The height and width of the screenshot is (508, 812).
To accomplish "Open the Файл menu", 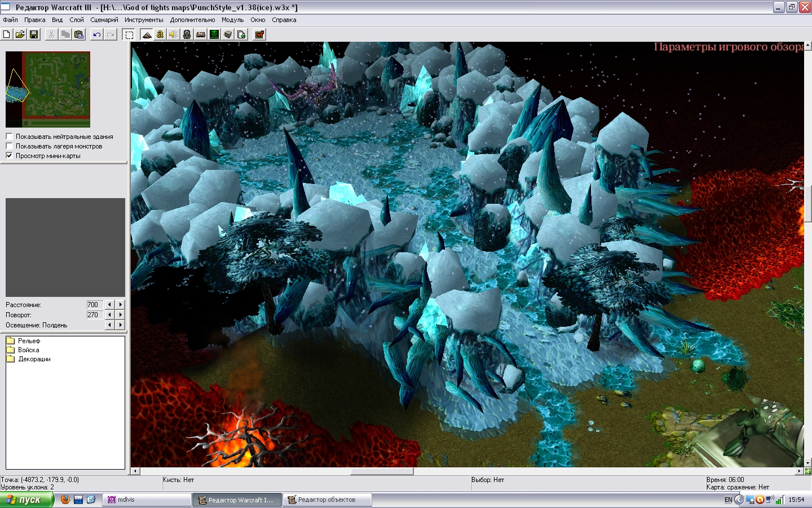I will click(10, 20).
